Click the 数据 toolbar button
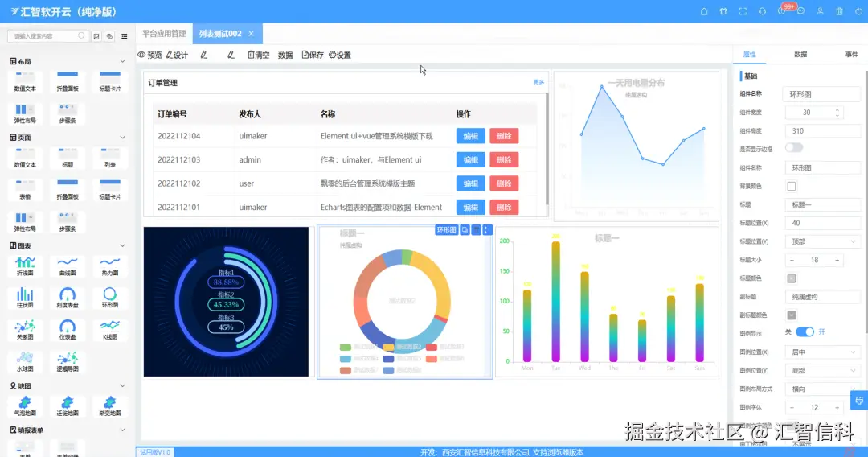 point(285,55)
